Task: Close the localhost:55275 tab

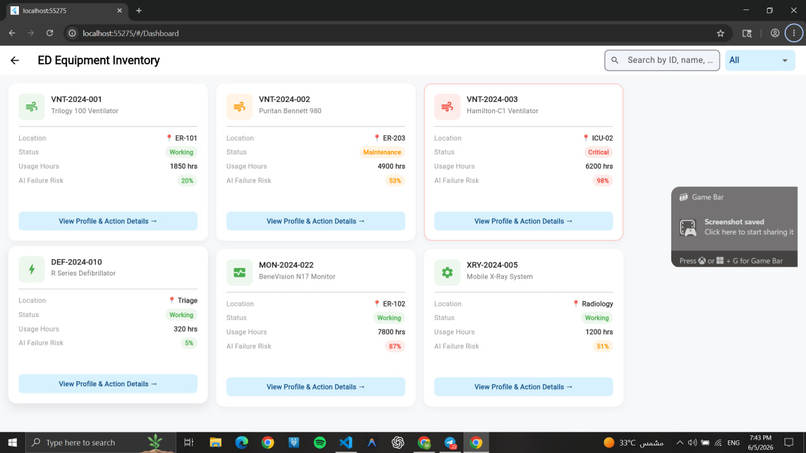Action: [x=119, y=10]
